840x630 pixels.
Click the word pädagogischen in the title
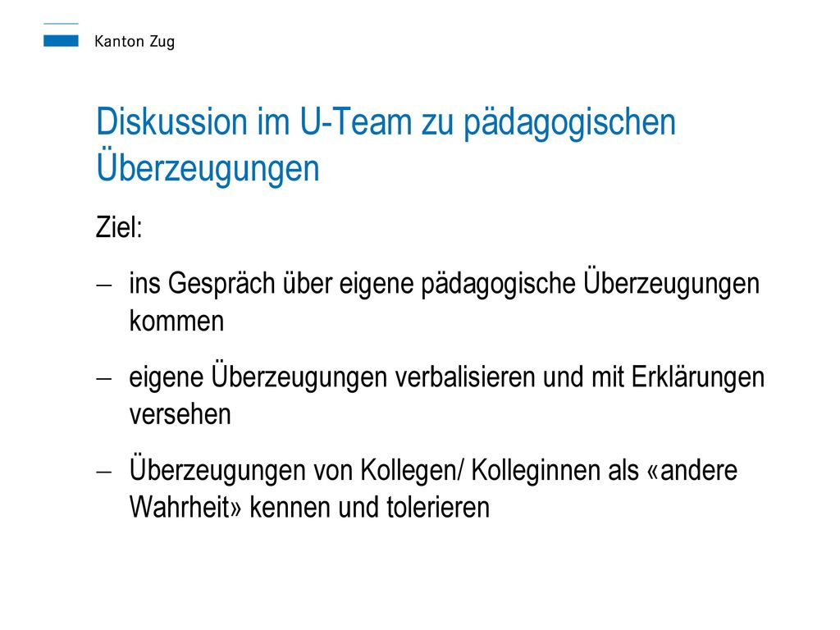[x=569, y=123]
